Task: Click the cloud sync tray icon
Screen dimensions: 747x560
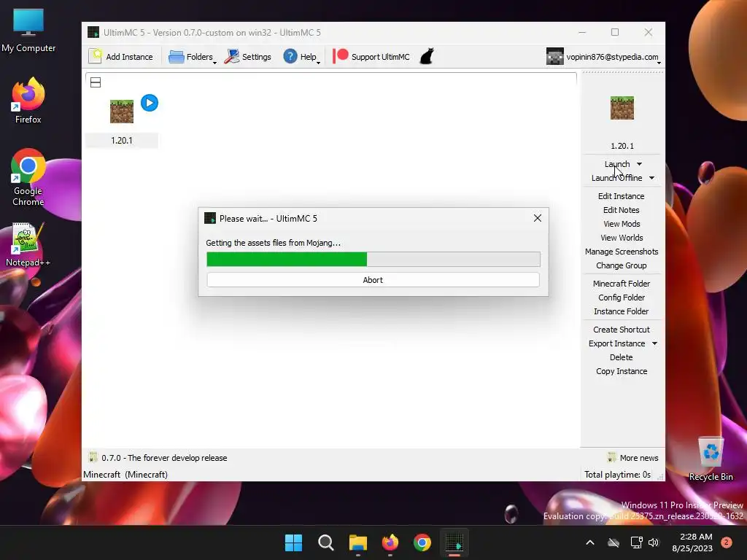Action: [614, 542]
